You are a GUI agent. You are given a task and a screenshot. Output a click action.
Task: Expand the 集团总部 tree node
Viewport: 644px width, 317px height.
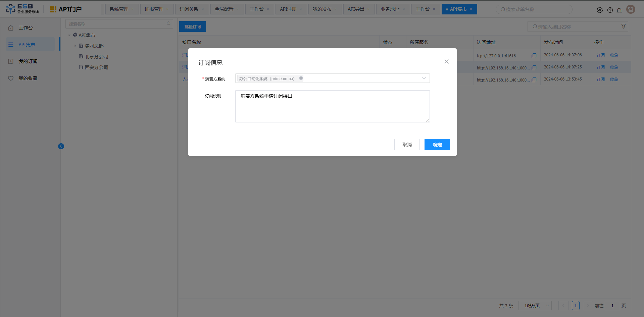click(x=75, y=46)
